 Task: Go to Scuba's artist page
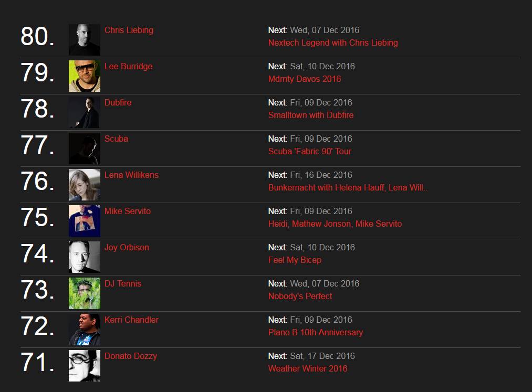[x=116, y=139]
